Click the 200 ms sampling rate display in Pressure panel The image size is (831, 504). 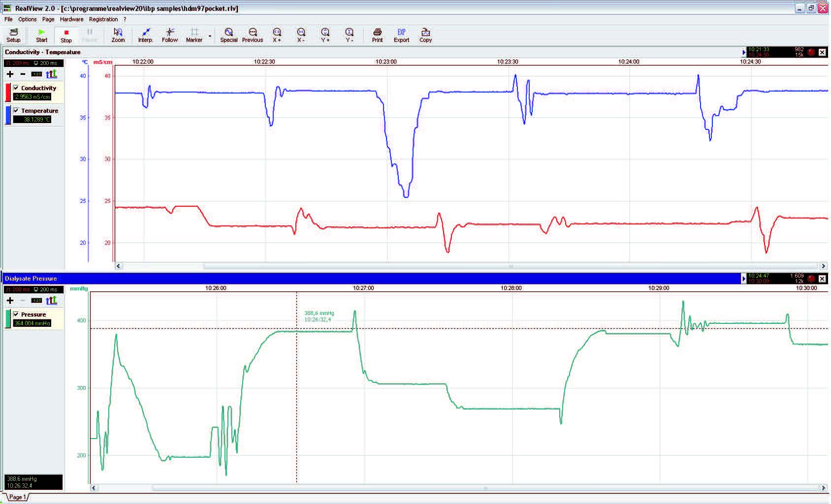34,289
